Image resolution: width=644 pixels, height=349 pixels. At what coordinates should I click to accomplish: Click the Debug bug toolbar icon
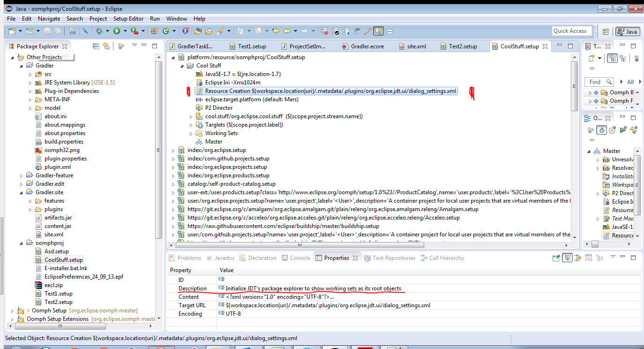(x=99, y=31)
